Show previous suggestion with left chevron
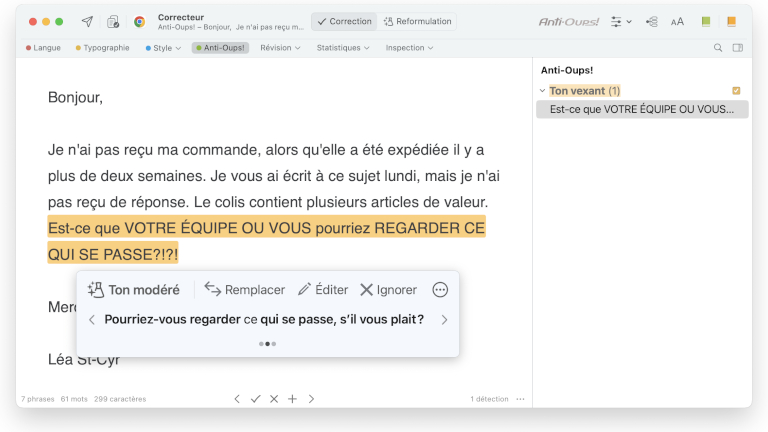The width and height of the screenshot is (768, 432). point(92,320)
